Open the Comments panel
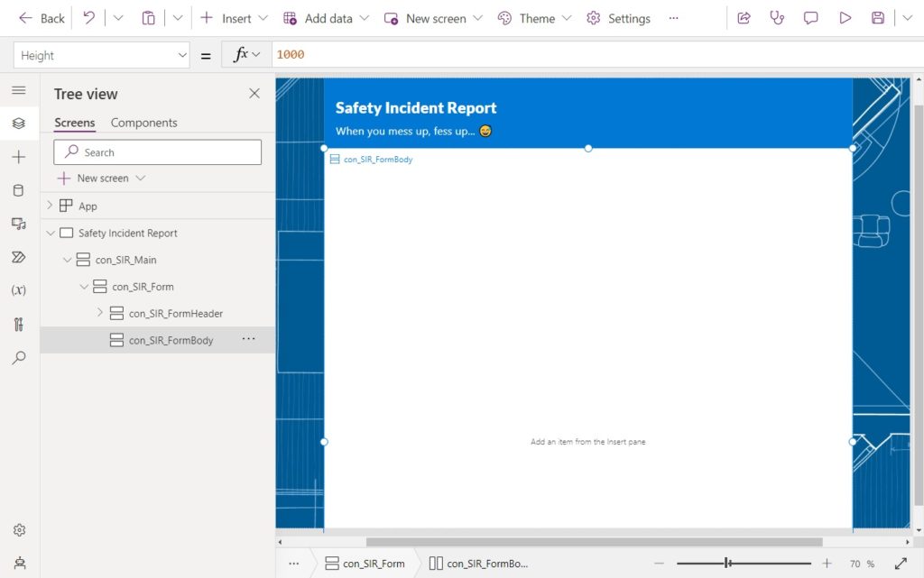Image resolution: width=924 pixels, height=578 pixels. pyautogui.click(x=810, y=18)
